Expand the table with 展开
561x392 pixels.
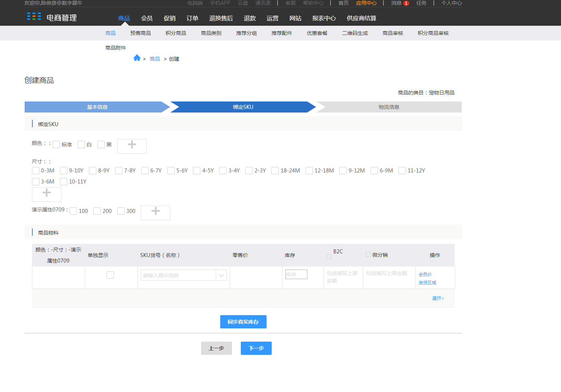(x=438, y=299)
